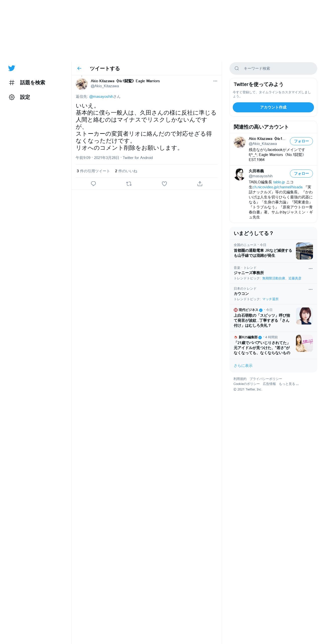The width and height of the screenshot is (322, 644).
Task: Expand もっと見る footer menu
Action: [x=289, y=384]
